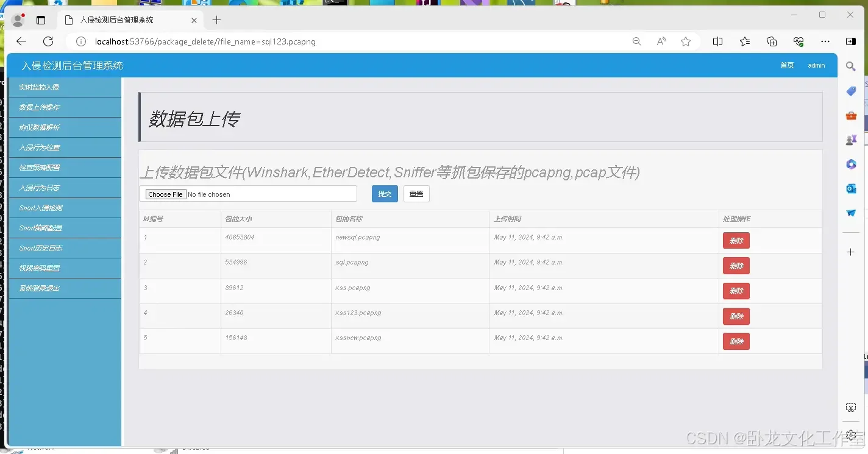Click the Choose File upload field

click(165, 194)
